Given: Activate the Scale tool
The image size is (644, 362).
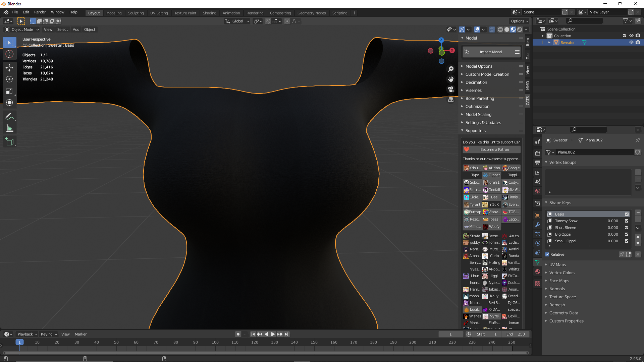Looking at the screenshot, I should (x=9, y=91).
